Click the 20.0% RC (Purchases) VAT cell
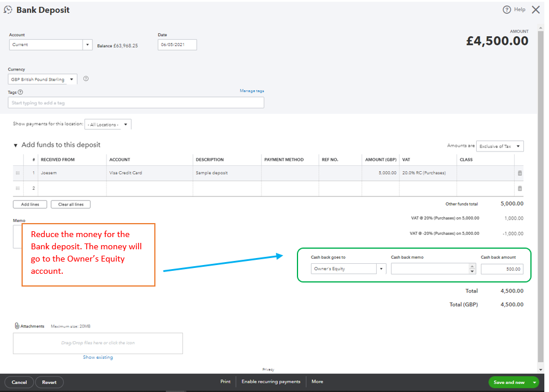The image size is (549, 392). 428,173
